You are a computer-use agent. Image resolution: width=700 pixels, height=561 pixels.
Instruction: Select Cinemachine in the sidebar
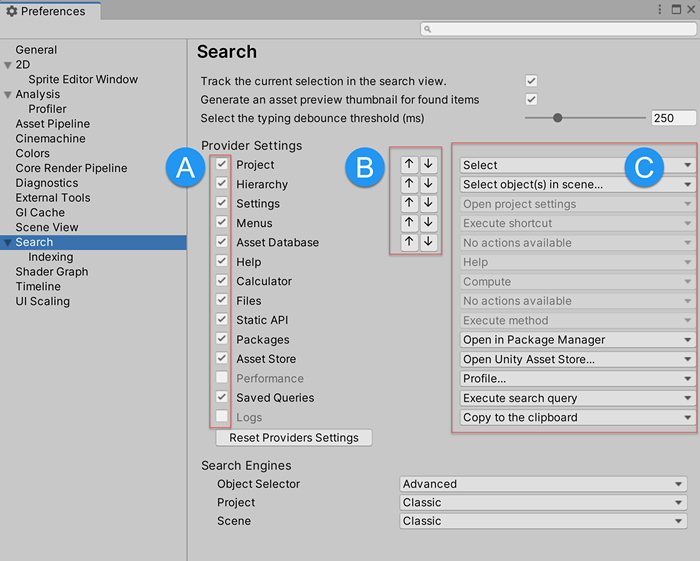[50, 138]
